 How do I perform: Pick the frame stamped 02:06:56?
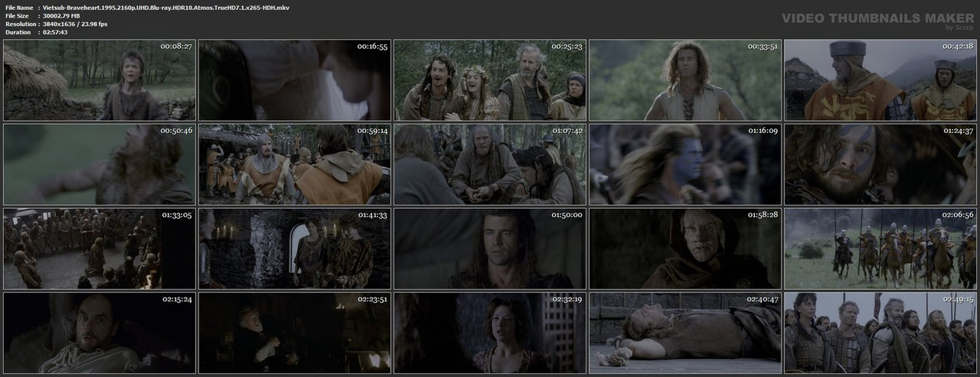coord(880,249)
